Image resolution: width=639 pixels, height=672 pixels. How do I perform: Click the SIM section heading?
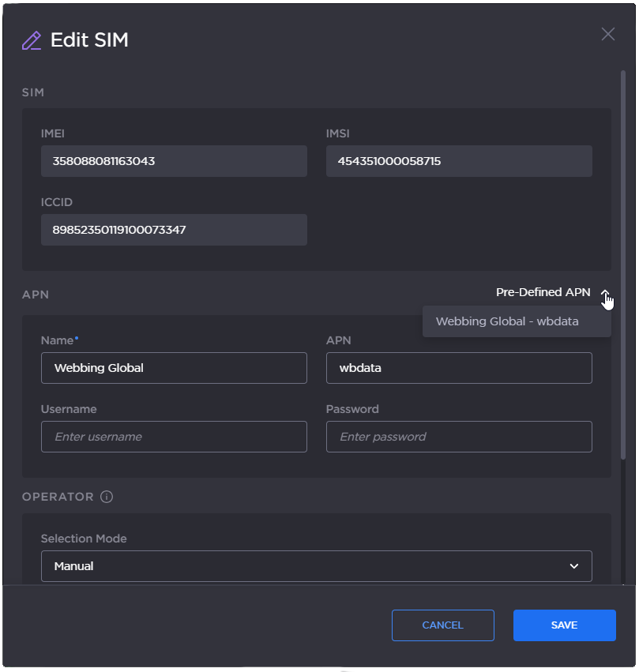32,92
